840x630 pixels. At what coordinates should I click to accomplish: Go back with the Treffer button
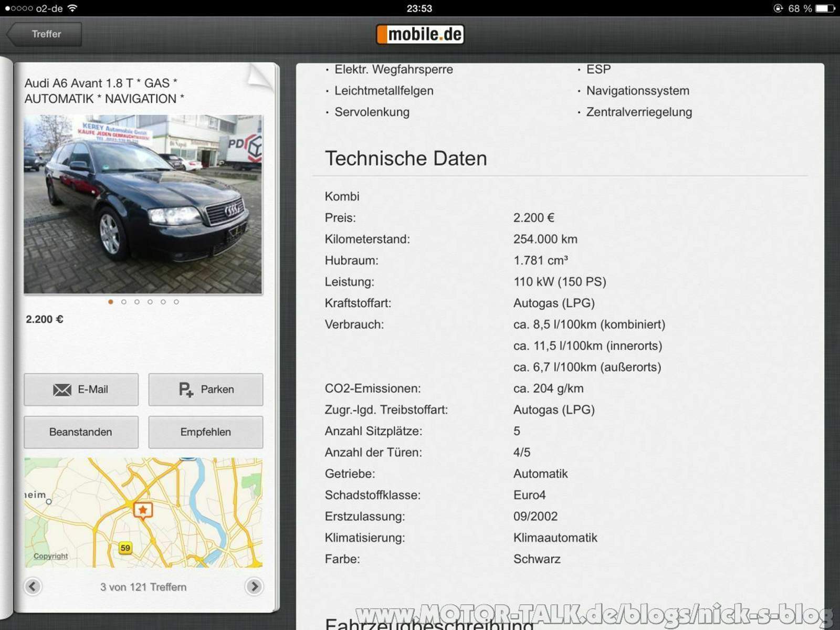(x=44, y=34)
